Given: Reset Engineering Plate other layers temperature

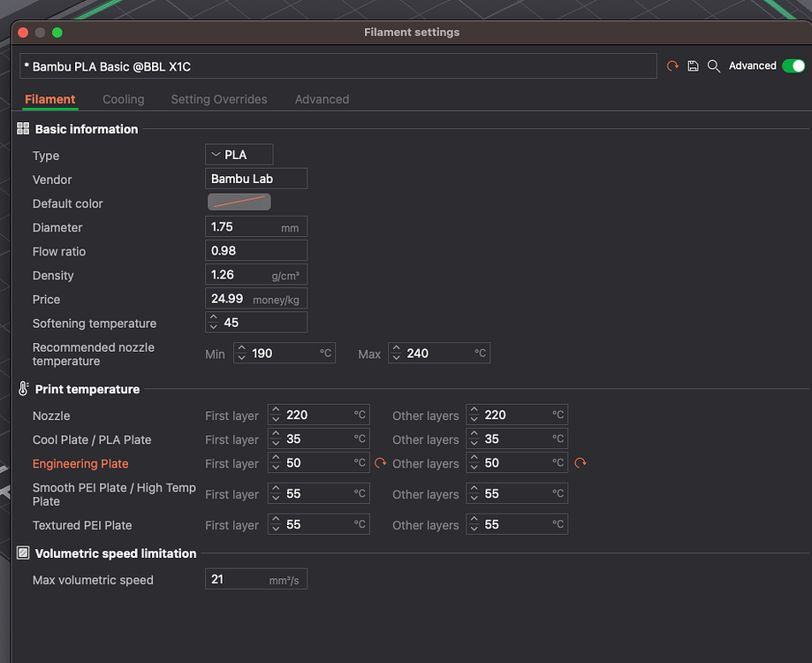Looking at the screenshot, I should point(580,463).
